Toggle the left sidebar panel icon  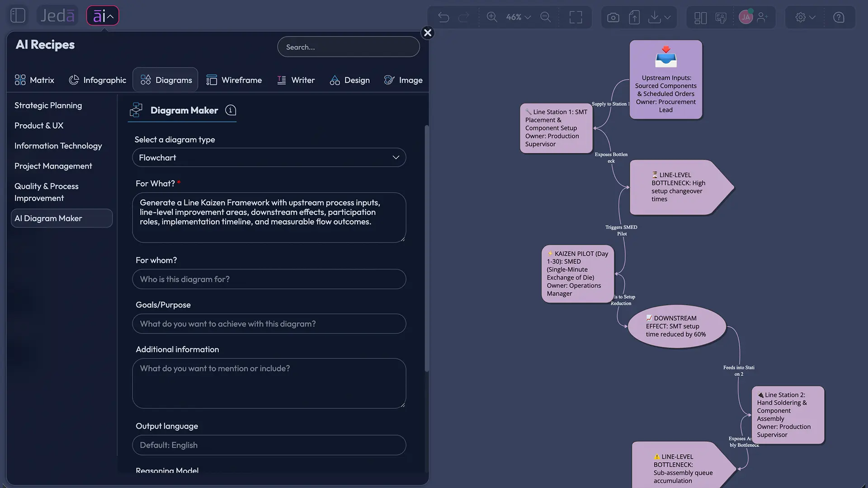pos(18,15)
